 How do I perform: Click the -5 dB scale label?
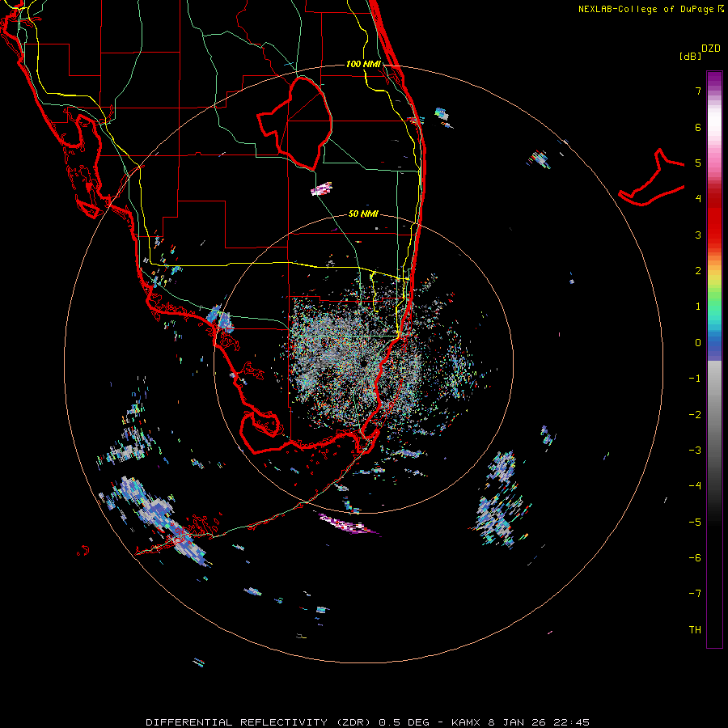point(695,522)
